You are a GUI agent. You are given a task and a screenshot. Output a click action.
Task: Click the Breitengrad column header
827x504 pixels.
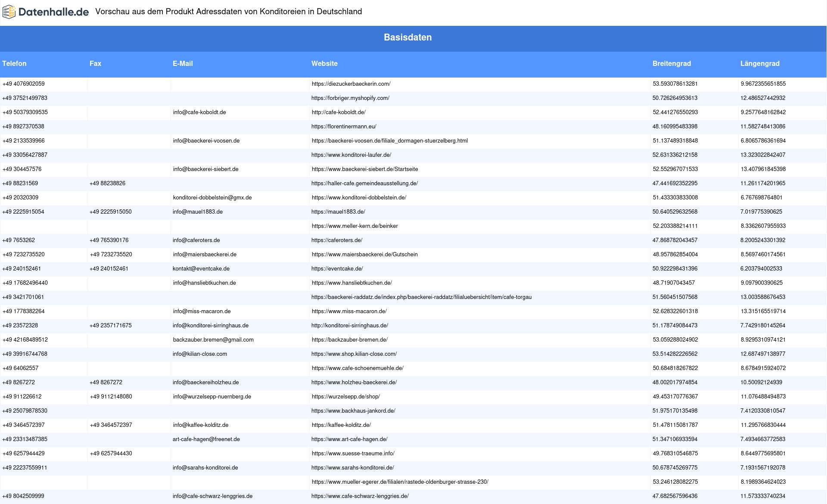672,64
